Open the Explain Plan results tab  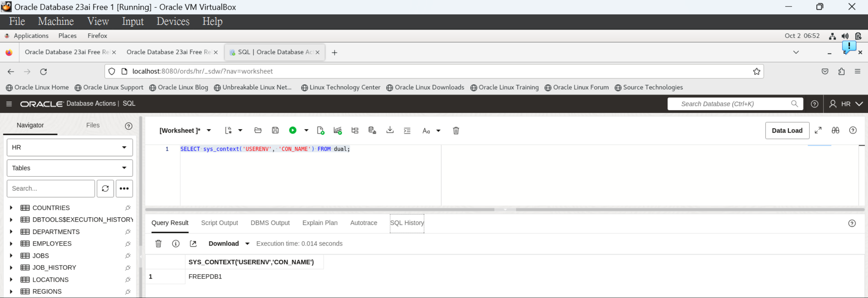(320, 223)
